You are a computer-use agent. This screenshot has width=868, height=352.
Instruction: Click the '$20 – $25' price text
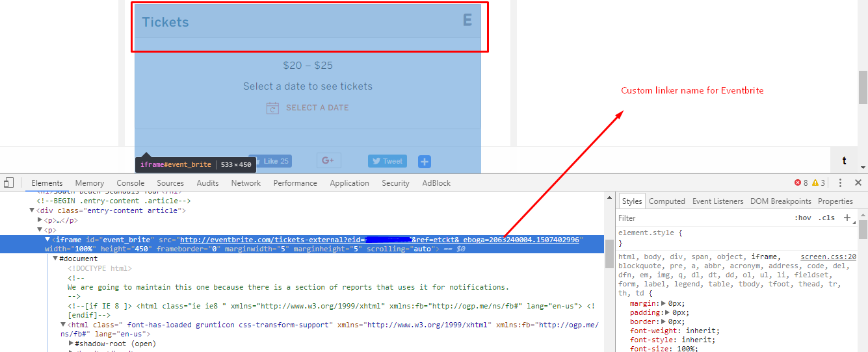pos(308,66)
